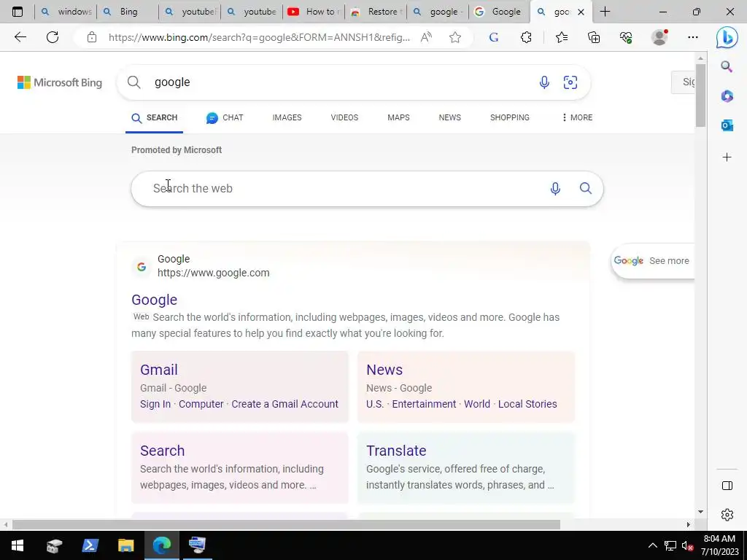Click the horizontal scrollbar thumb

click(286, 525)
